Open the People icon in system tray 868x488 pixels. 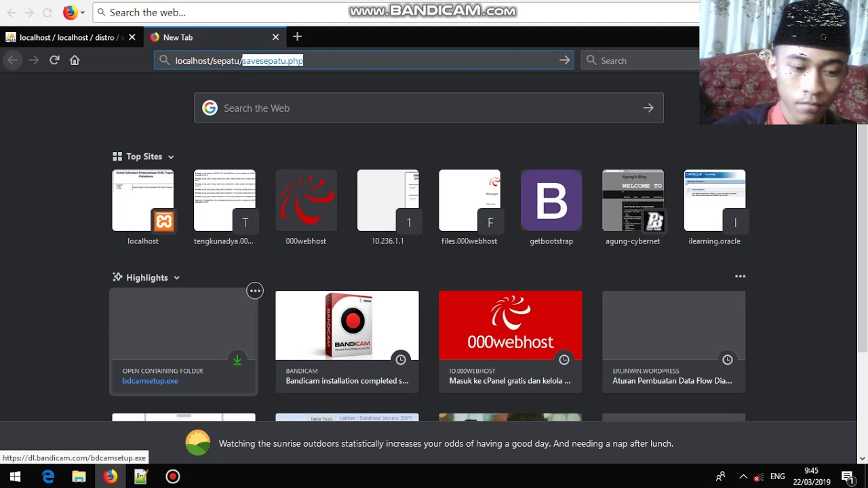click(x=720, y=476)
